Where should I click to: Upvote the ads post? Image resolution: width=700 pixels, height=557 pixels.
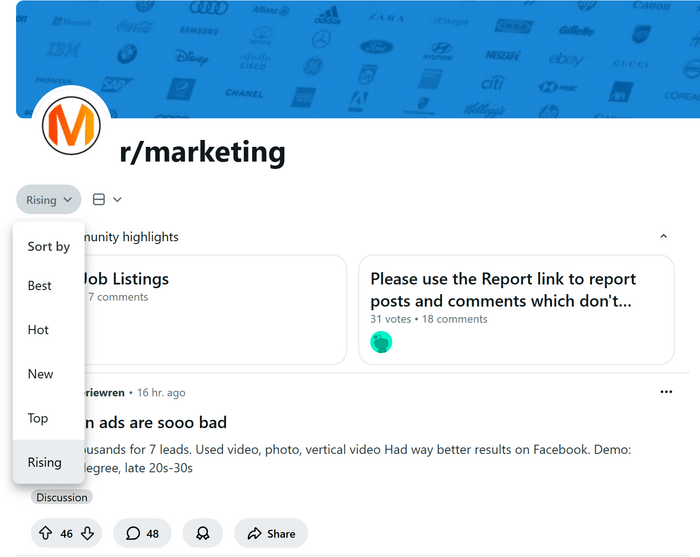pos(45,534)
